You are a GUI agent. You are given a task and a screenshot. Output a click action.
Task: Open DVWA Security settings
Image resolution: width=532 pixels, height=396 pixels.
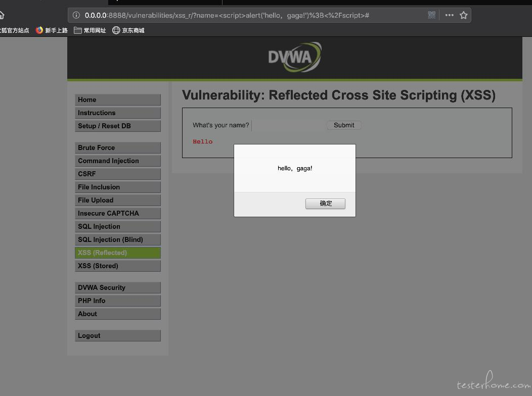[118, 287]
